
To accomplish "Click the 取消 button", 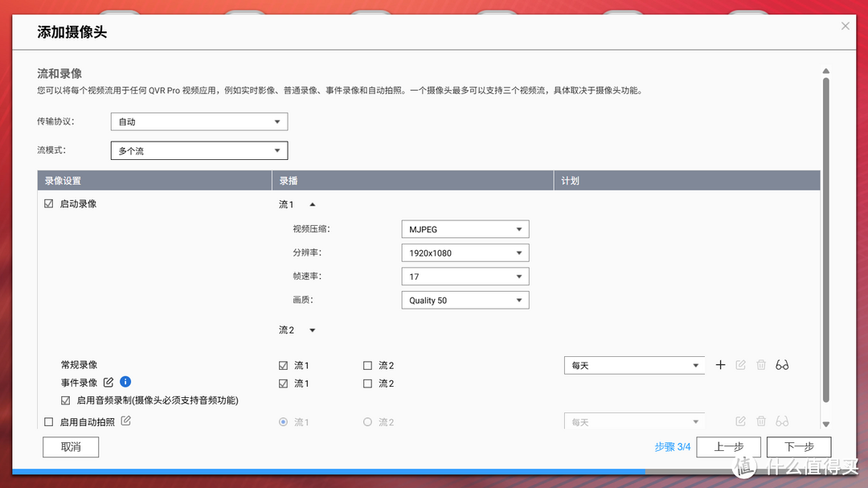I will coord(70,446).
